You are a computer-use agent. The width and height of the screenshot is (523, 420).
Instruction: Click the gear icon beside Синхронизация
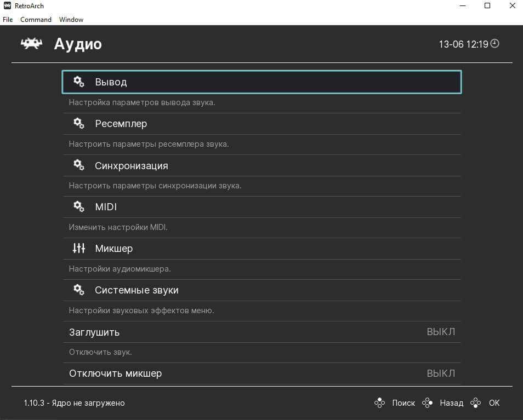click(79, 165)
